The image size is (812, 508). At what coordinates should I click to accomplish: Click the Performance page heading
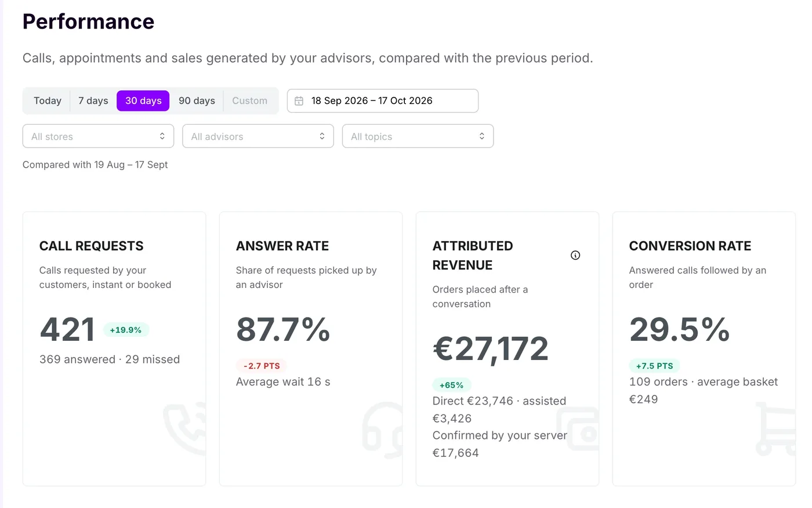pyautogui.click(x=89, y=21)
